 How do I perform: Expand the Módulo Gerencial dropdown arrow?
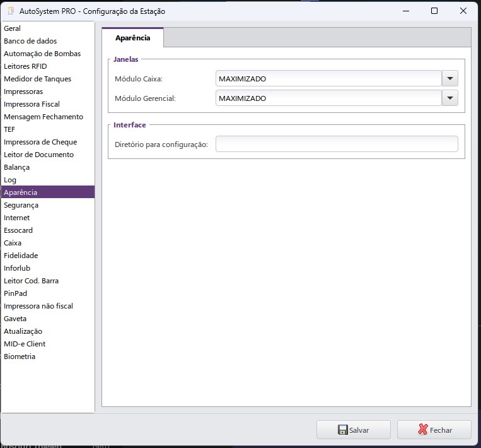(x=449, y=98)
